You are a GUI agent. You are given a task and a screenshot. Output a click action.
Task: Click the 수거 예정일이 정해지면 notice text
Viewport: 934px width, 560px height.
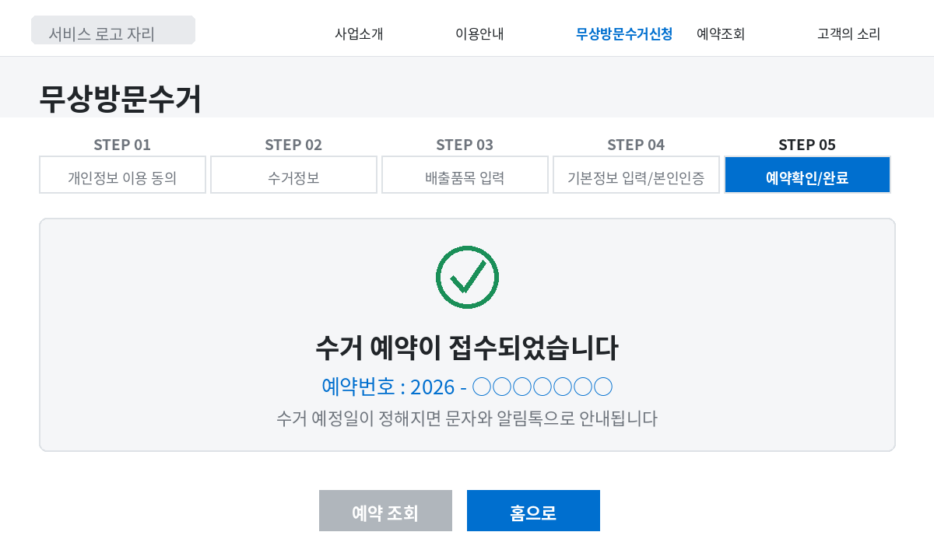click(467, 418)
